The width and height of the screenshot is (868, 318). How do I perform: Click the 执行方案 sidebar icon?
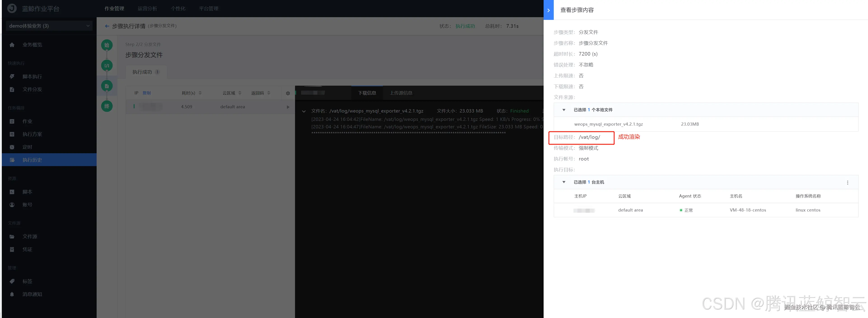(x=12, y=134)
